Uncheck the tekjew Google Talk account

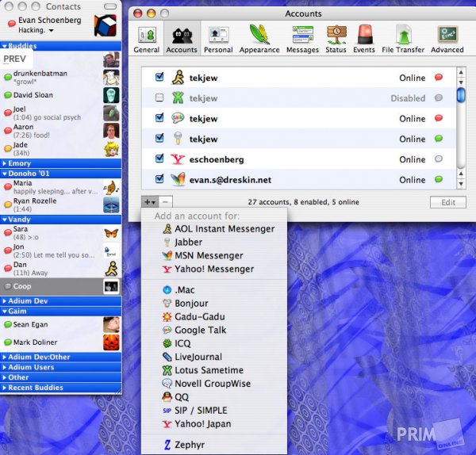159,117
